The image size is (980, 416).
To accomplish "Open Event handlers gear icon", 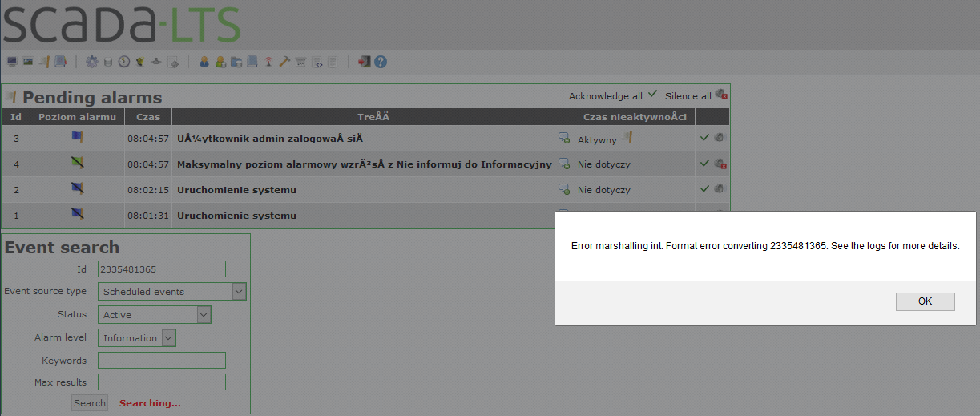I will pos(92,62).
